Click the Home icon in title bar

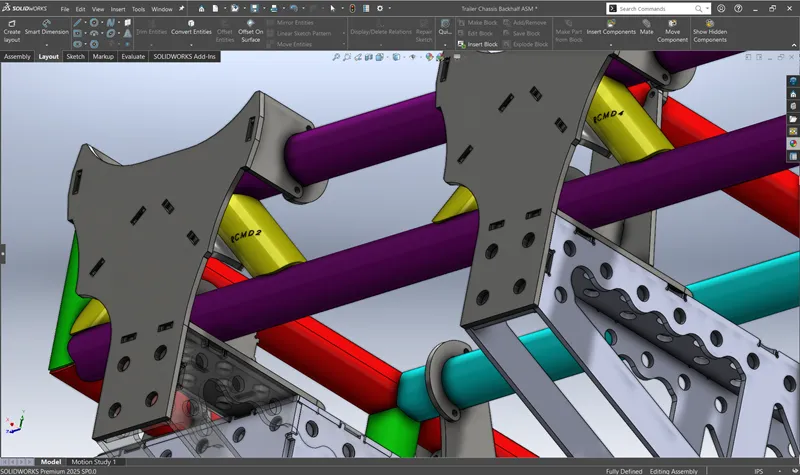tap(202, 9)
